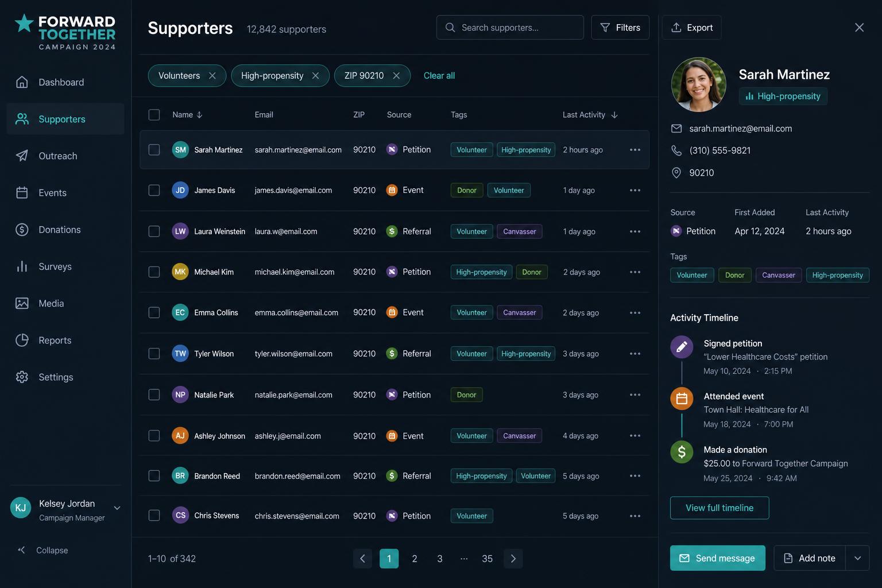Check the box for Tyler Wilson
Image resolution: width=882 pixels, height=588 pixels.
pyautogui.click(x=154, y=354)
